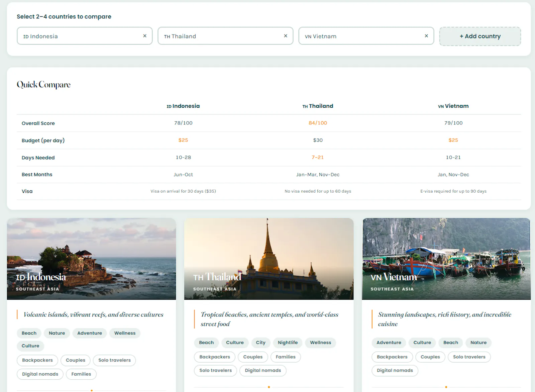This screenshot has height=392, width=535.
Task: Open the Vietnam boats photo card
Action: 446,259
